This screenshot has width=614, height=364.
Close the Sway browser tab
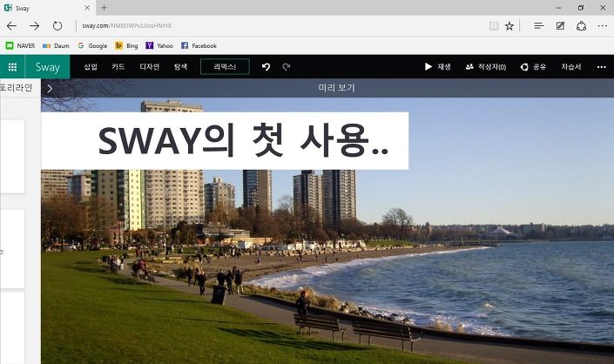point(87,8)
